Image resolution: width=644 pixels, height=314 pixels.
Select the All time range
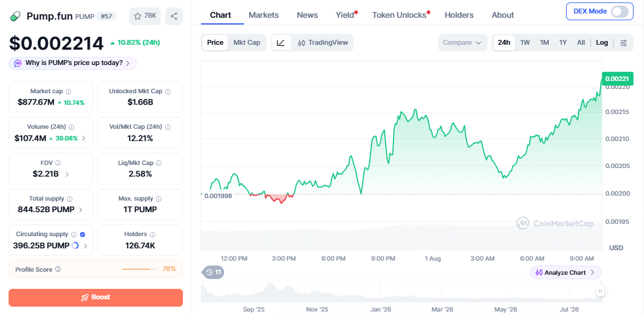coord(581,43)
